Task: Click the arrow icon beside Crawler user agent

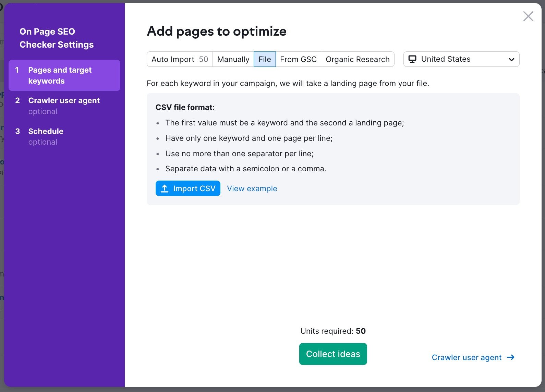Action: pyautogui.click(x=511, y=357)
